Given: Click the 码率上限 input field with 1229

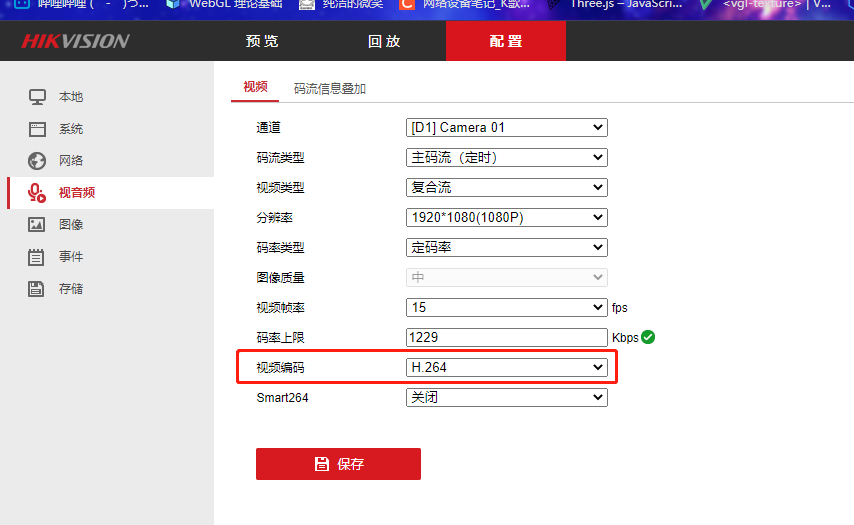Looking at the screenshot, I should point(507,337).
